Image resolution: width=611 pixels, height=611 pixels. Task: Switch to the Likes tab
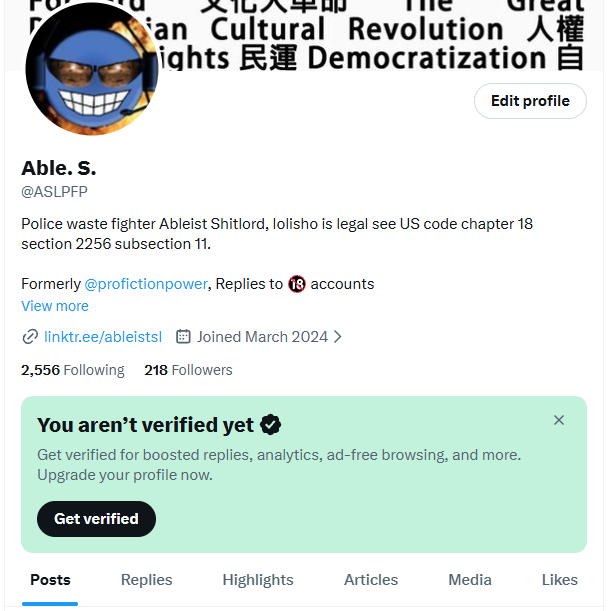[560, 580]
